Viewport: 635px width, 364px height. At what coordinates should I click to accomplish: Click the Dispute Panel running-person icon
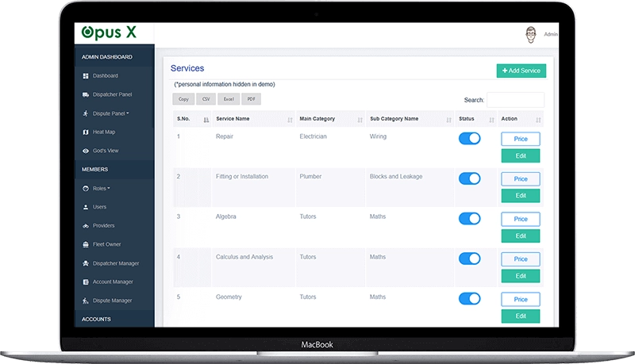(86, 113)
